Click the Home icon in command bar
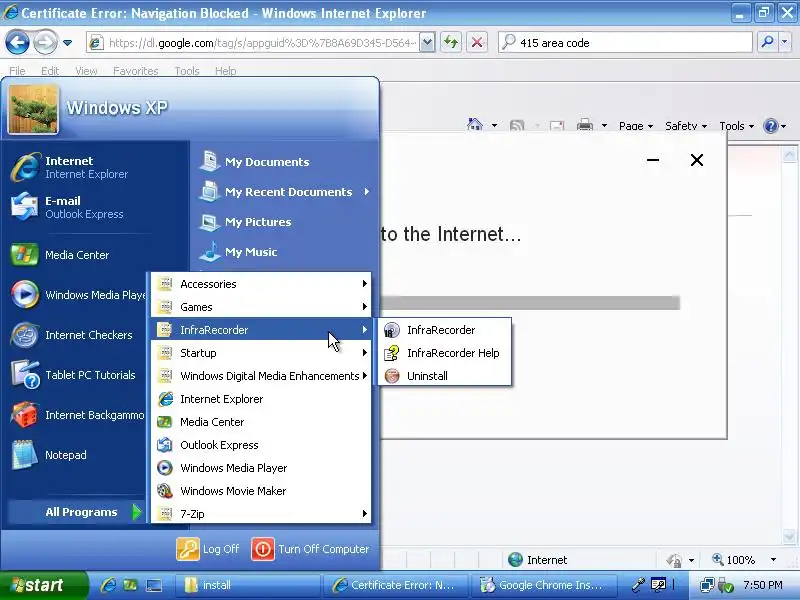The image size is (800, 600). (x=475, y=125)
